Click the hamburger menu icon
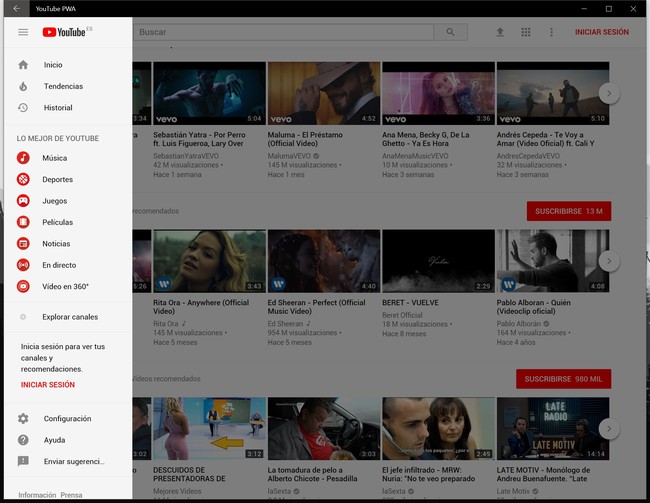The width and height of the screenshot is (650, 503). point(23,32)
